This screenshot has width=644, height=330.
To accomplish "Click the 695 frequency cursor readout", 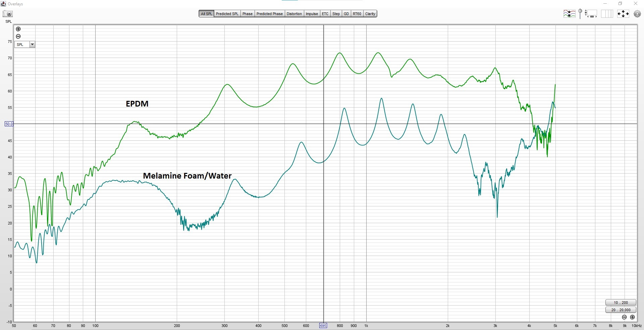I will [323, 326].
